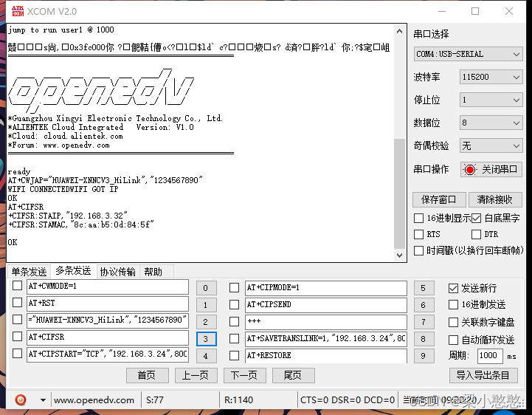Click the receive window vertical scrollbar thumb
The height and width of the screenshot is (415, 532).
click(x=400, y=194)
